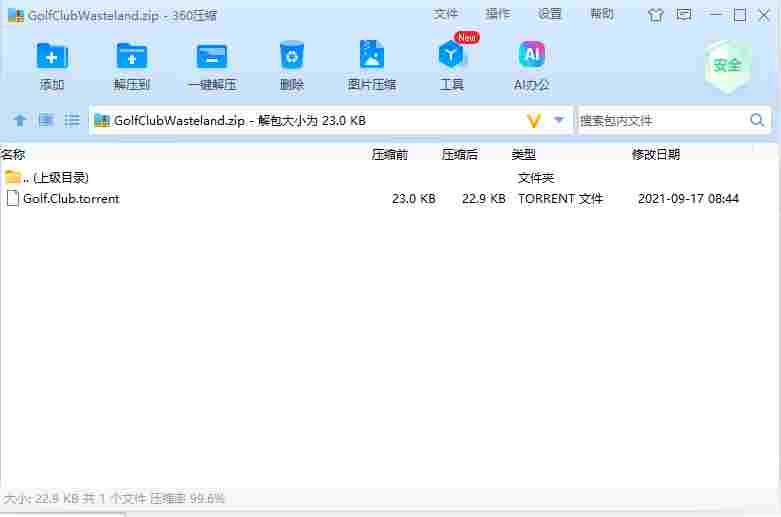The width and height of the screenshot is (781, 517).
Task: Click the 360压缩 app icon in the title bar
Action: tap(16, 15)
